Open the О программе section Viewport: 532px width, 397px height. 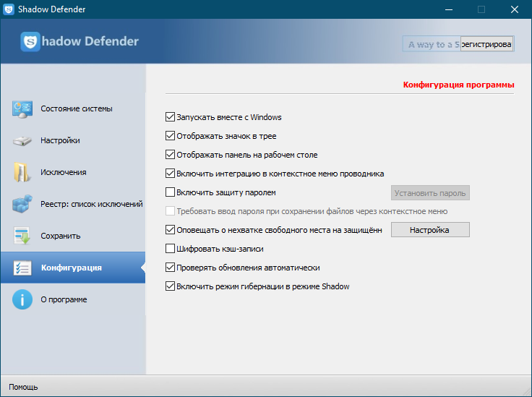click(73, 299)
